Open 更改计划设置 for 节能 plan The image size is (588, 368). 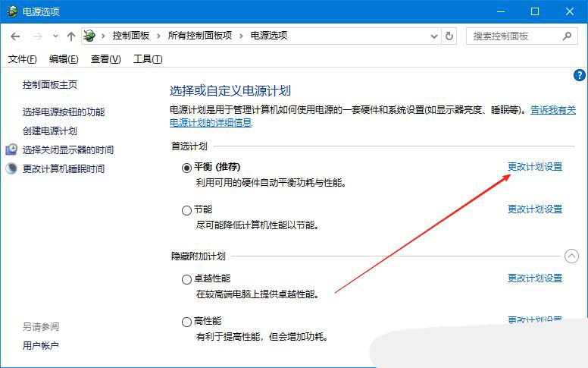coord(535,209)
